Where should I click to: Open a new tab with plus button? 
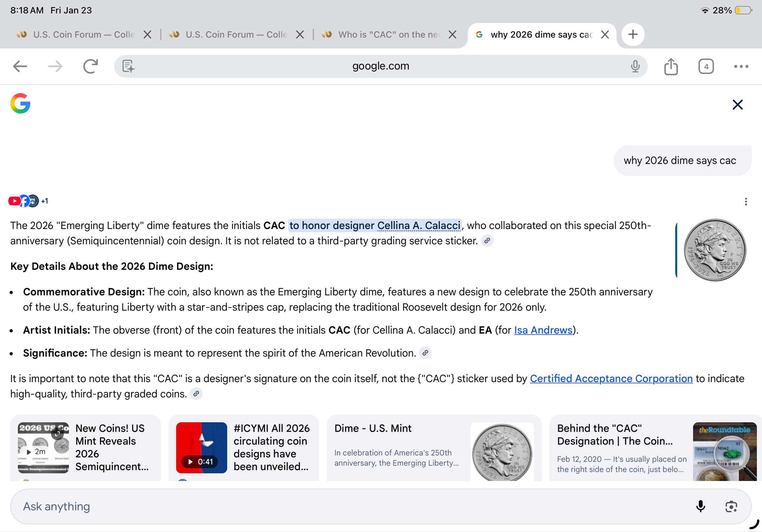[632, 34]
